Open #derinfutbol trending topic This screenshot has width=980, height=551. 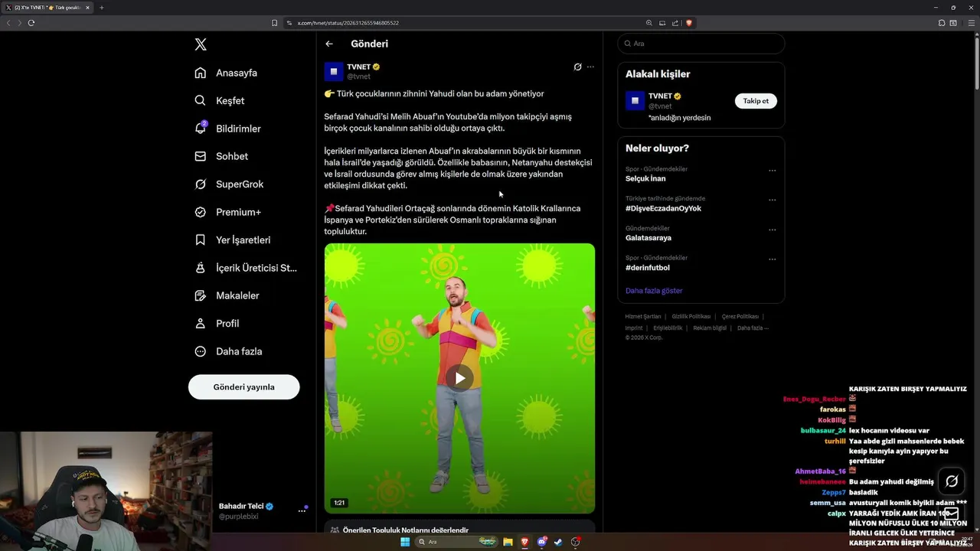click(x=648, y=268)
